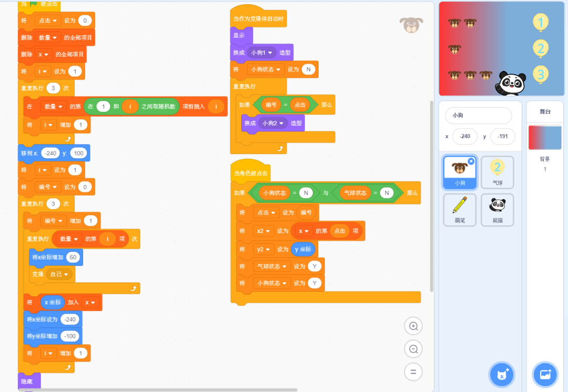Run the purple 显示 show block
The width and height of the screenshot is (568, 392).
pos(239,35)
